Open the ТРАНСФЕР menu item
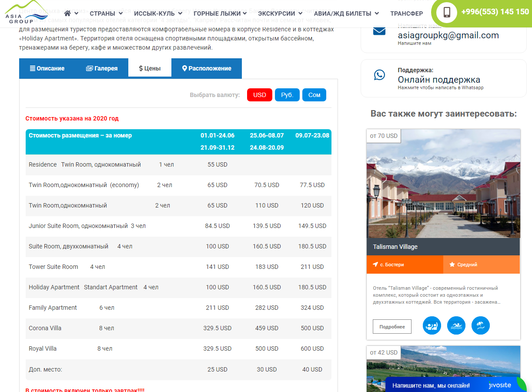This screenshot has height=392, width=532. tap(406, 13)
